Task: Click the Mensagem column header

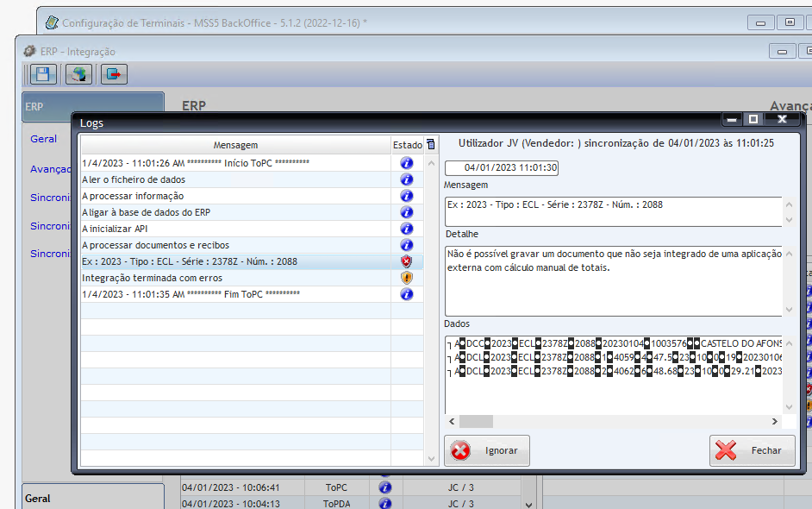Action: click(235, 145)
